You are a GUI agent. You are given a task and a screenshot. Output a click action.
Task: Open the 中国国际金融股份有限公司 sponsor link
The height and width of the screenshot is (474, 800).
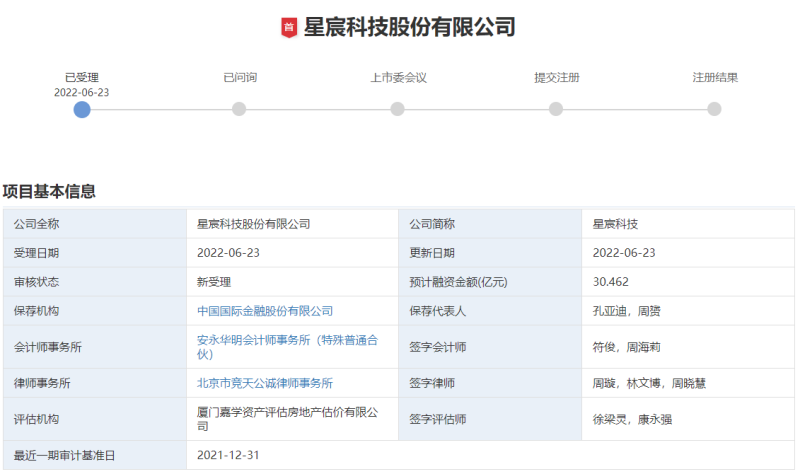pos(265,311)
